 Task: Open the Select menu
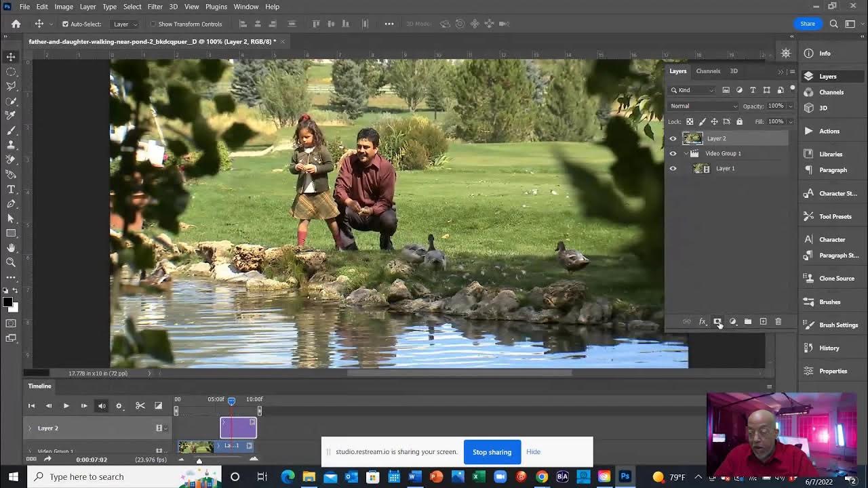click(x=132, y=7)
